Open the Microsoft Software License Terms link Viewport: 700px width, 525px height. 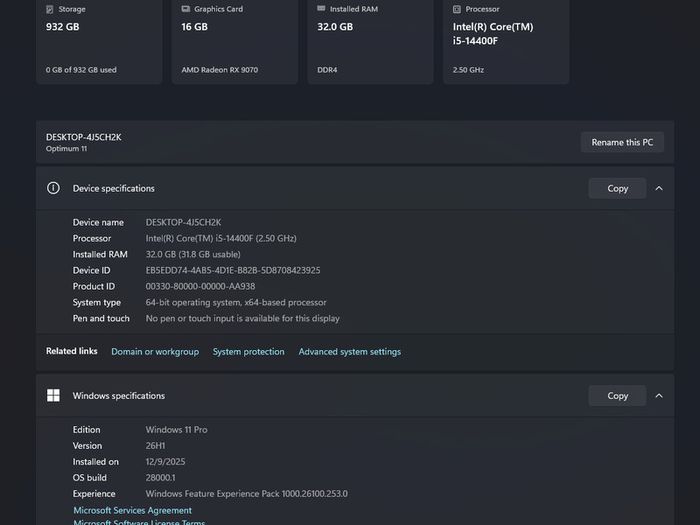[x=139, y=522]
